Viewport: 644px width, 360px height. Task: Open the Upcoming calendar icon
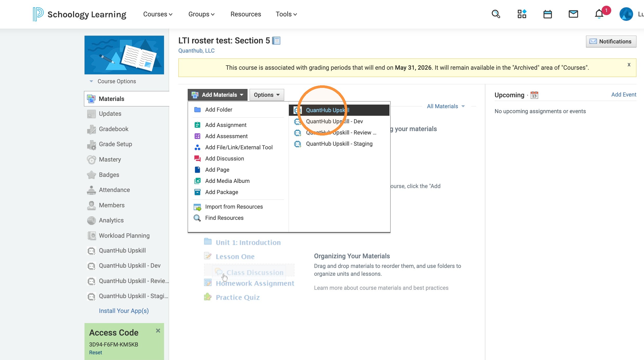[x=534, y=95]
